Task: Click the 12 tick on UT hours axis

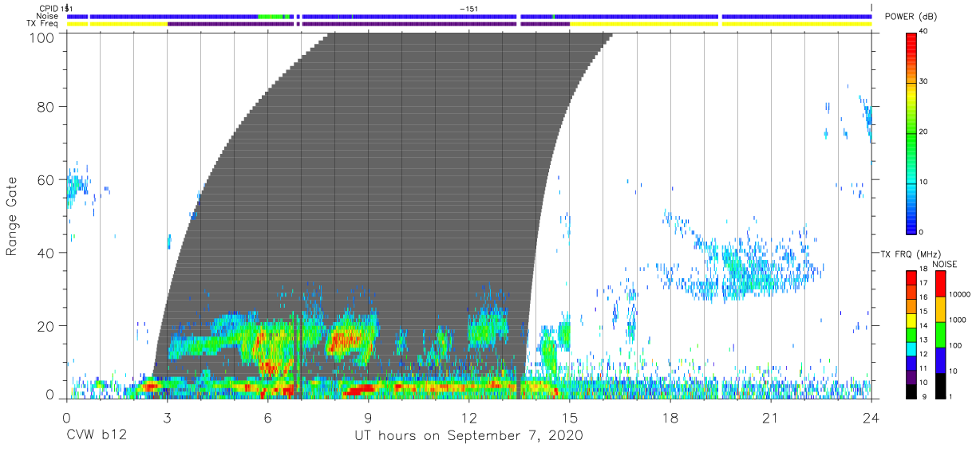Action: pos(468,418)
